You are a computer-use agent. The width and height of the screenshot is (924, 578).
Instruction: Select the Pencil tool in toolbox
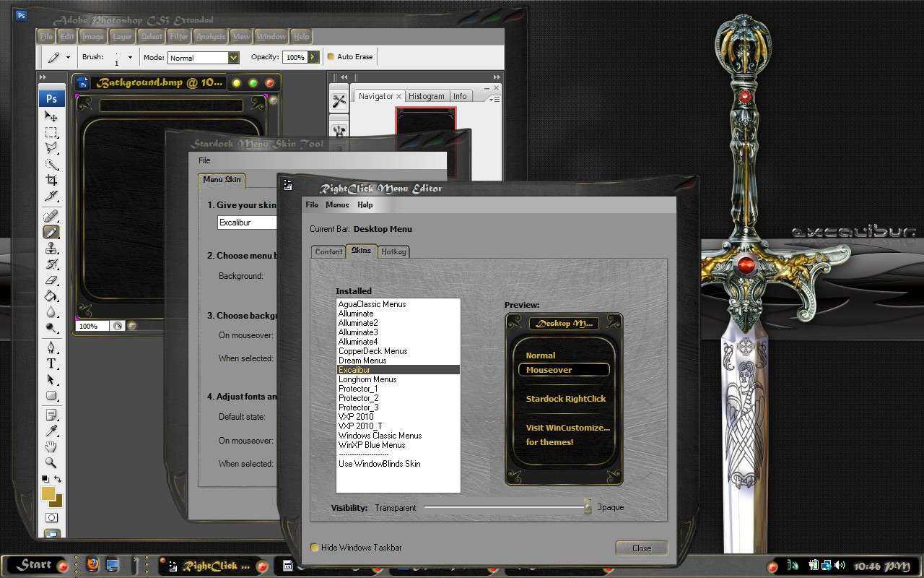tap(51, 232)
